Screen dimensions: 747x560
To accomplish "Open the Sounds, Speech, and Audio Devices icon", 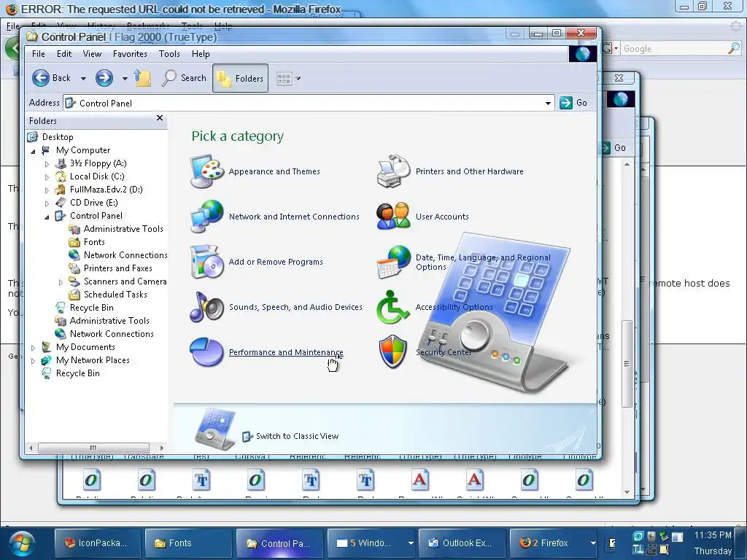I will click(x=206, y=307).
